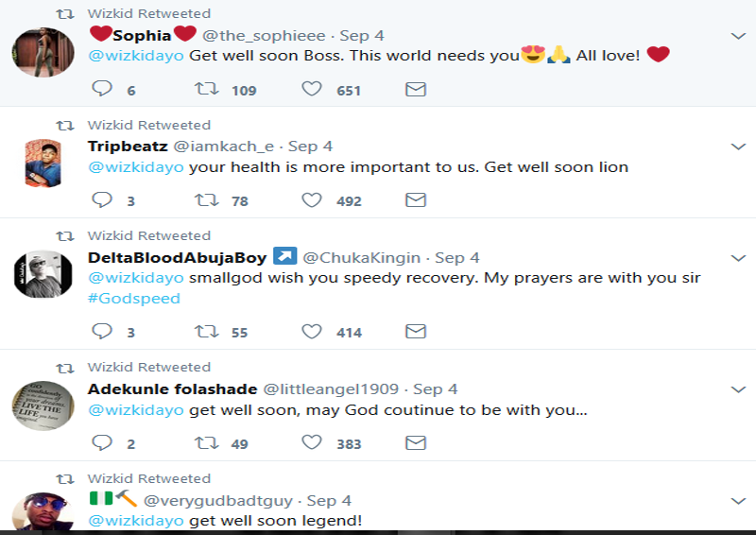The image size is (756, 535).
Task: Reply to Sophia's get well tweet
Action: click(x=103, y=89)
